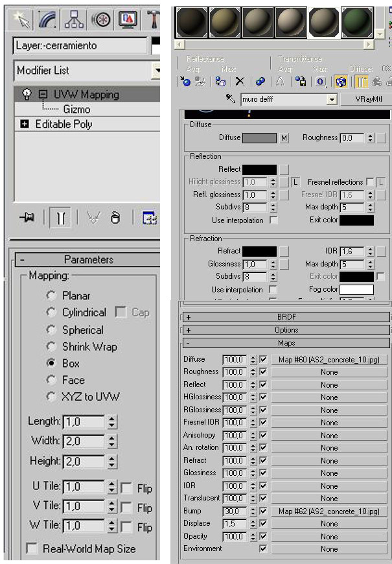Screen dimensions: 392x564
Task: Click the Length value field
Action: point(84,421)
